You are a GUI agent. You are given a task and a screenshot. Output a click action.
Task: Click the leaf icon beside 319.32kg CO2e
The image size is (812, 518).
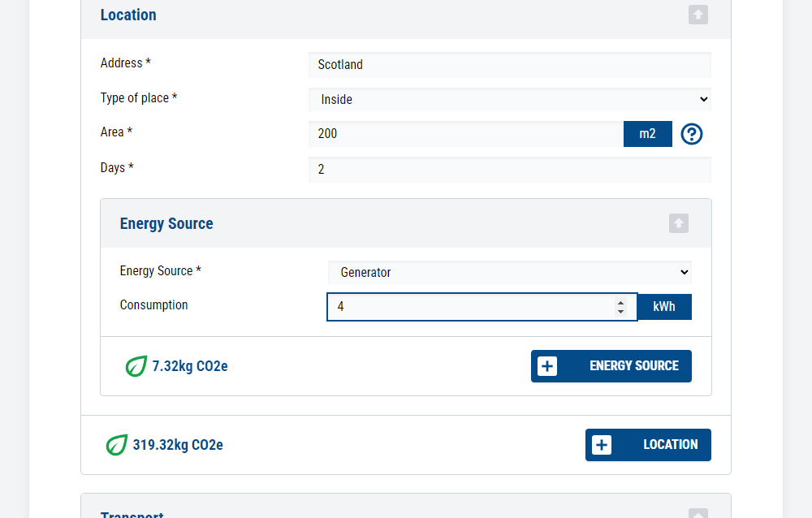(x=116, y=445)
